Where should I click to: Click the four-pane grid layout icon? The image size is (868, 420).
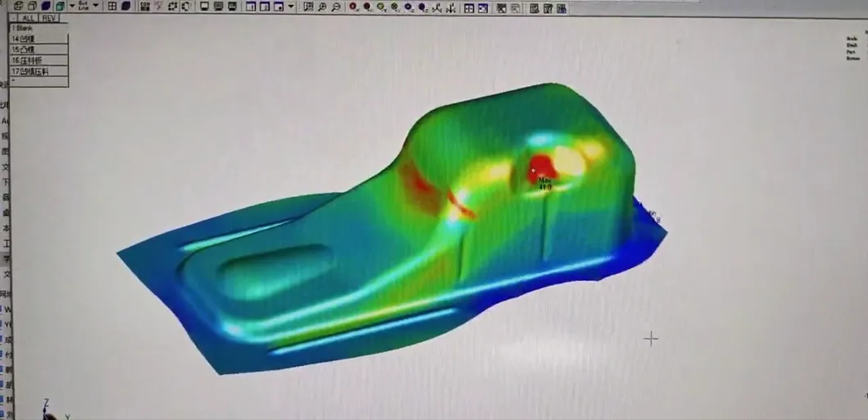[111, 6]
